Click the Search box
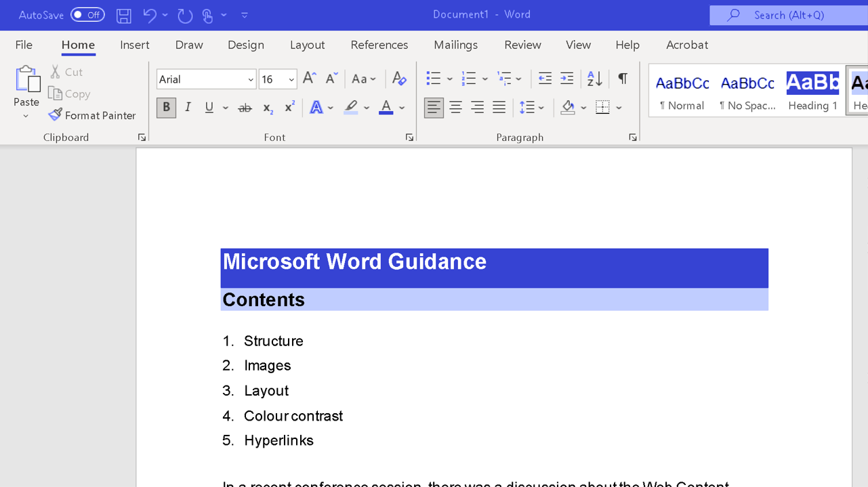The width and height of the screenshot is (868, 487). click(x=789, y=15)
